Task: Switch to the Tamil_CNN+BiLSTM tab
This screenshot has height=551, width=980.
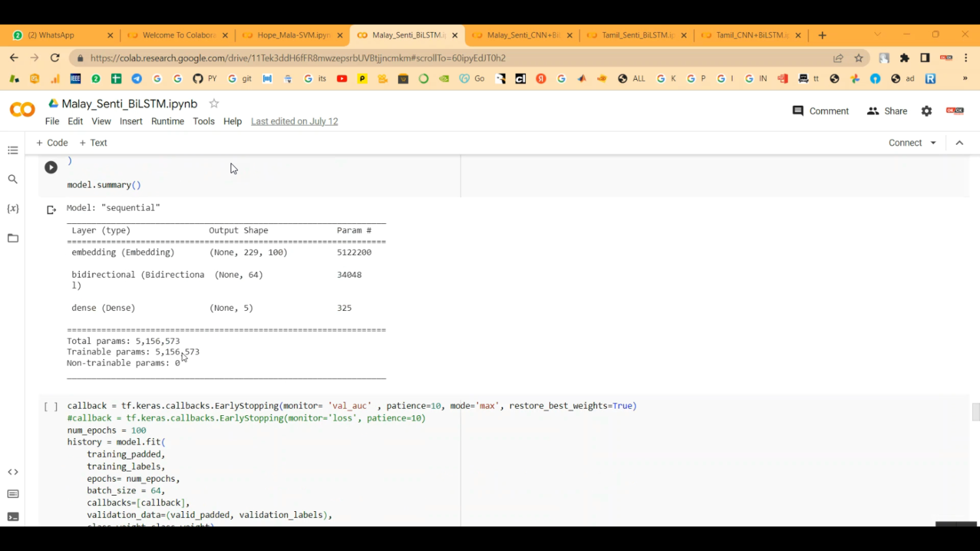Action: (751, 35)
